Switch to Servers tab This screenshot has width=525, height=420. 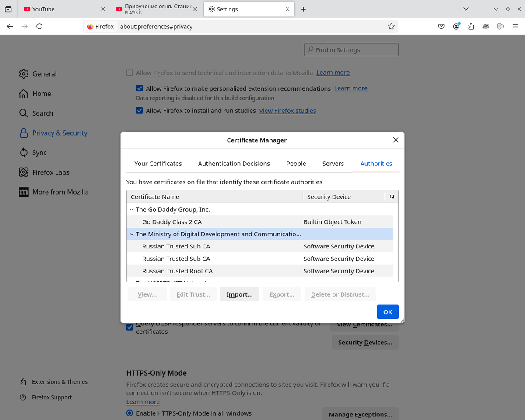coord(333,164)
